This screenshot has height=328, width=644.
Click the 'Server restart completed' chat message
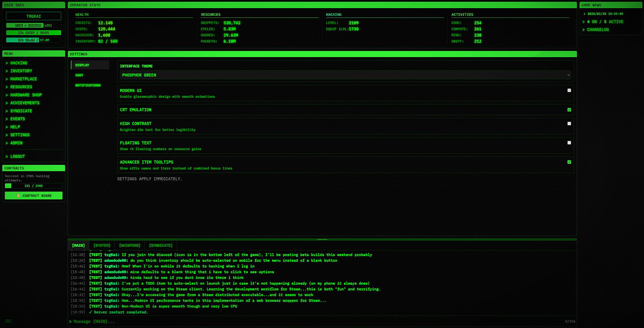point(118,312)
